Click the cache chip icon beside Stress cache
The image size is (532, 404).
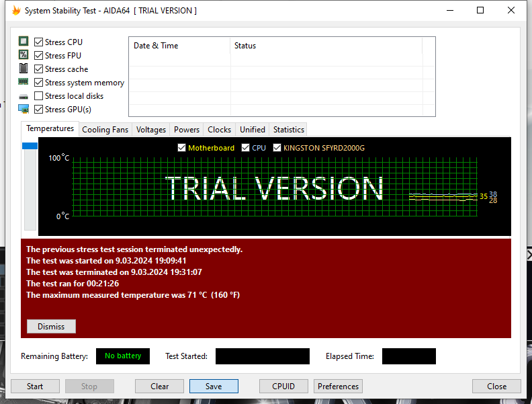(x=24, y=69)
